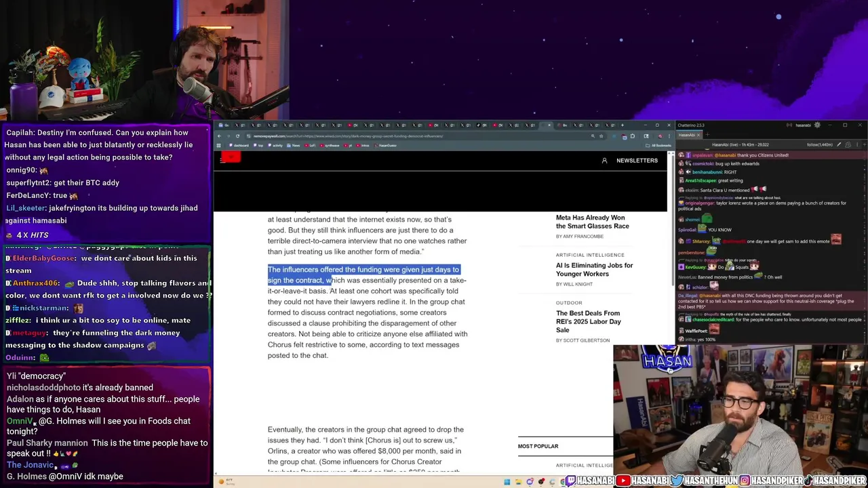Click the browser reload page icon
The image size is (868, 488).
pos(237,136)
